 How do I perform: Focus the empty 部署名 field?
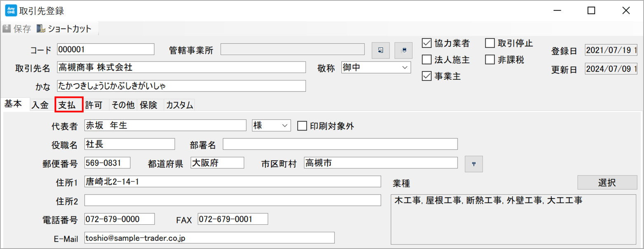340,144
